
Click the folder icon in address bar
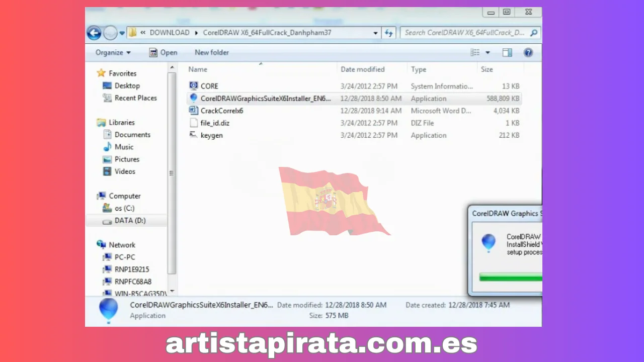tap(133, 33)
